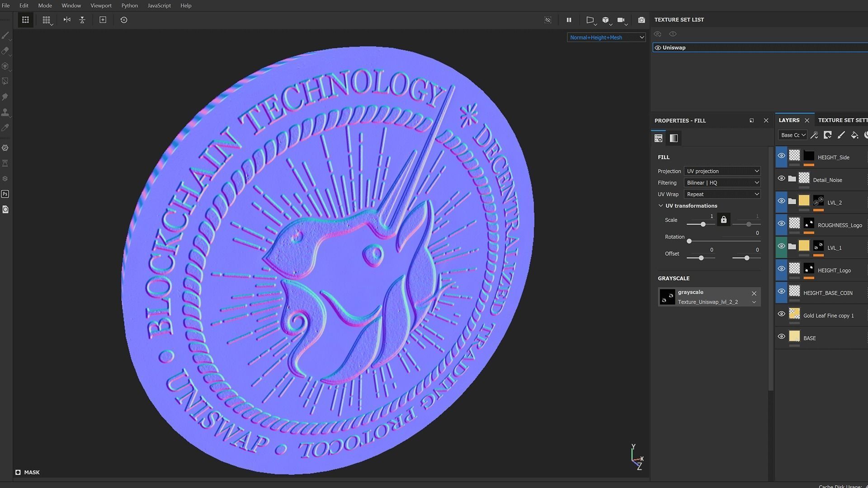
Task: Pause the viewport rendering
Action: click(x=569, y=20)
